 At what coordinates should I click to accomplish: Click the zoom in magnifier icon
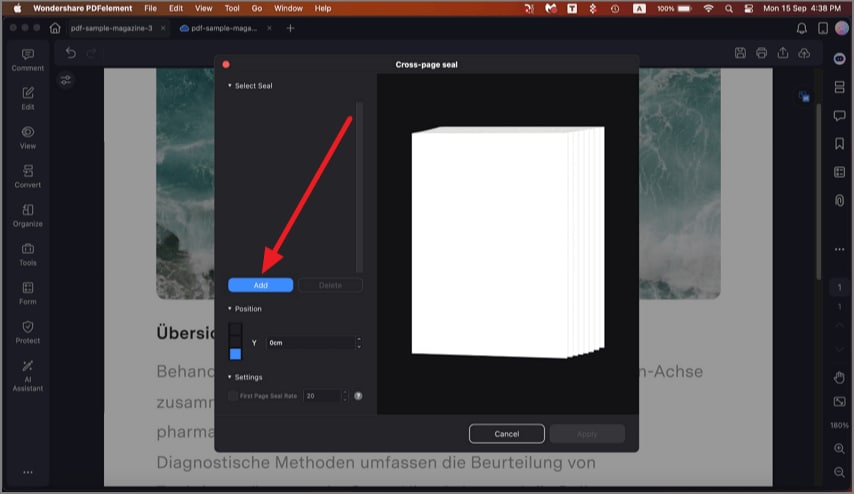[839, 449]
